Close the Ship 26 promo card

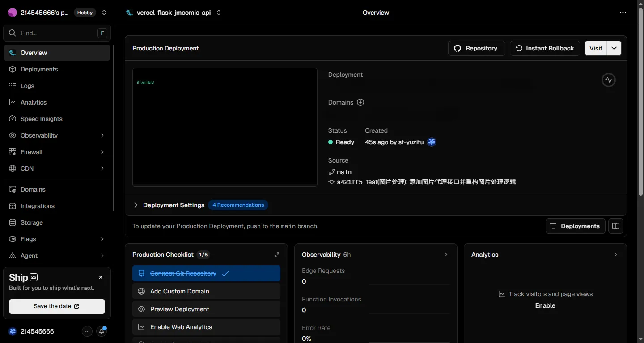tap(101, 277)
